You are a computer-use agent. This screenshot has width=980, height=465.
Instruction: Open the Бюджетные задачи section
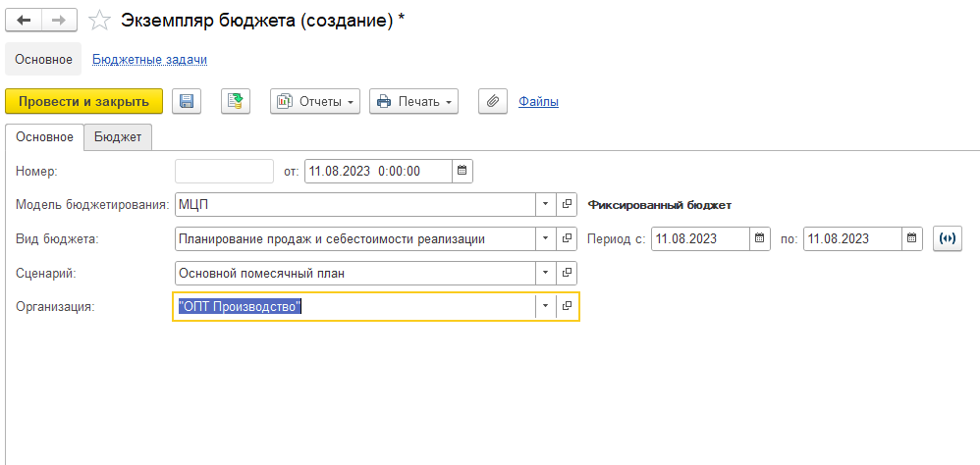tap(149, 59)
